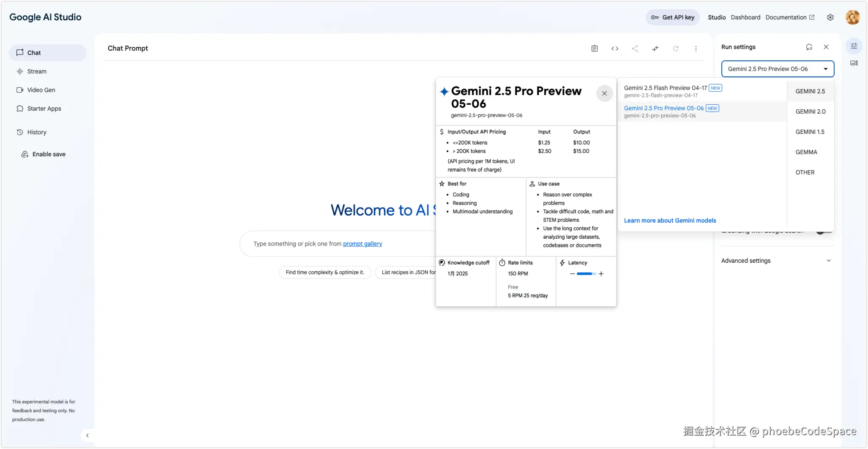Image resolution: width=868 pixels, height=449 pixels.
Task: Open the Documentation external link
Action: 790,17
